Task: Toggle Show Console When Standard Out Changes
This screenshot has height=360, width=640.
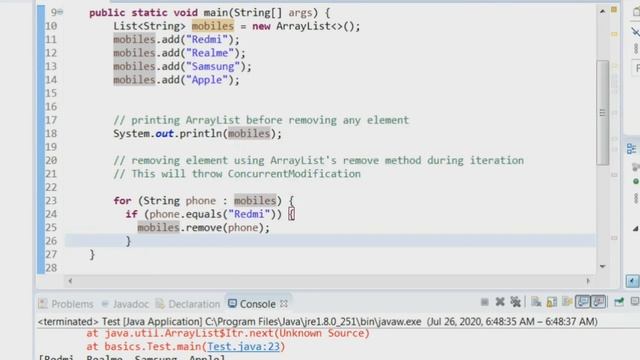Action: pyautogui.click(x=583, y=302)
